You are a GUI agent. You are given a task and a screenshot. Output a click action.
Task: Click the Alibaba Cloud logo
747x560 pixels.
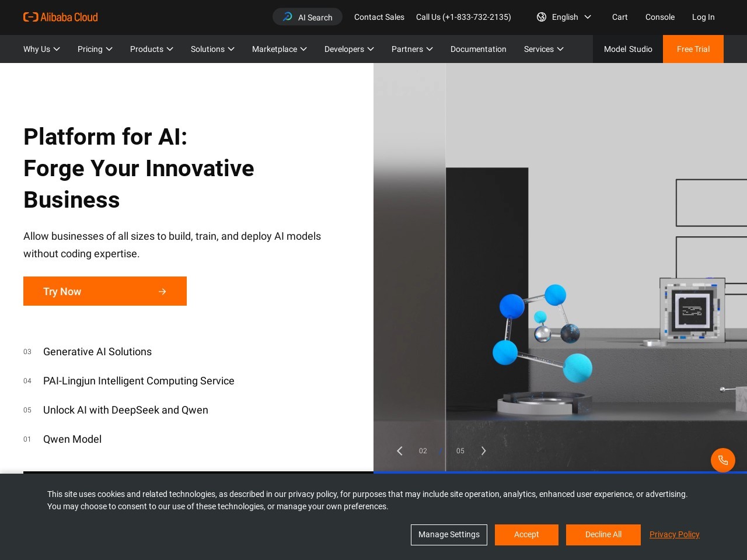point(61,17)
